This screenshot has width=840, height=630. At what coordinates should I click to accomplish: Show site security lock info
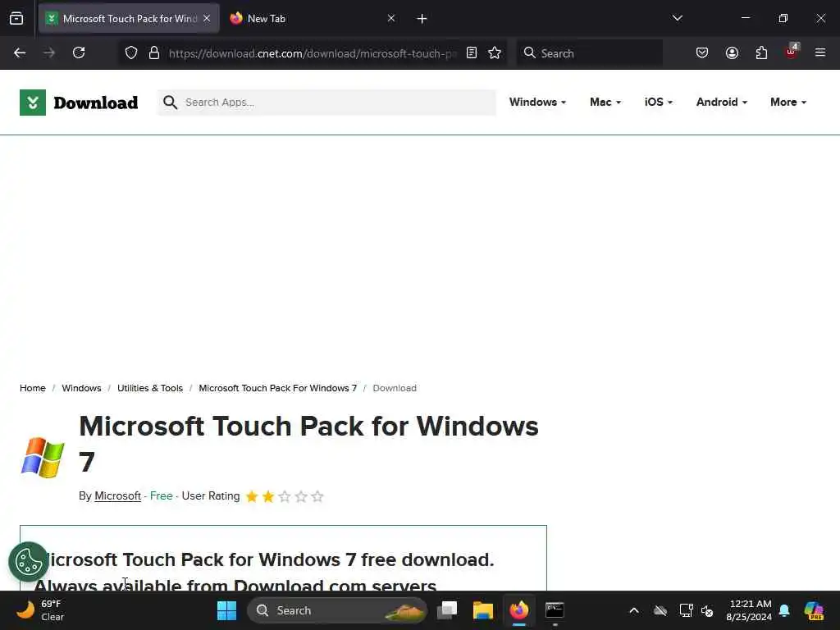(x=154, y=53)
